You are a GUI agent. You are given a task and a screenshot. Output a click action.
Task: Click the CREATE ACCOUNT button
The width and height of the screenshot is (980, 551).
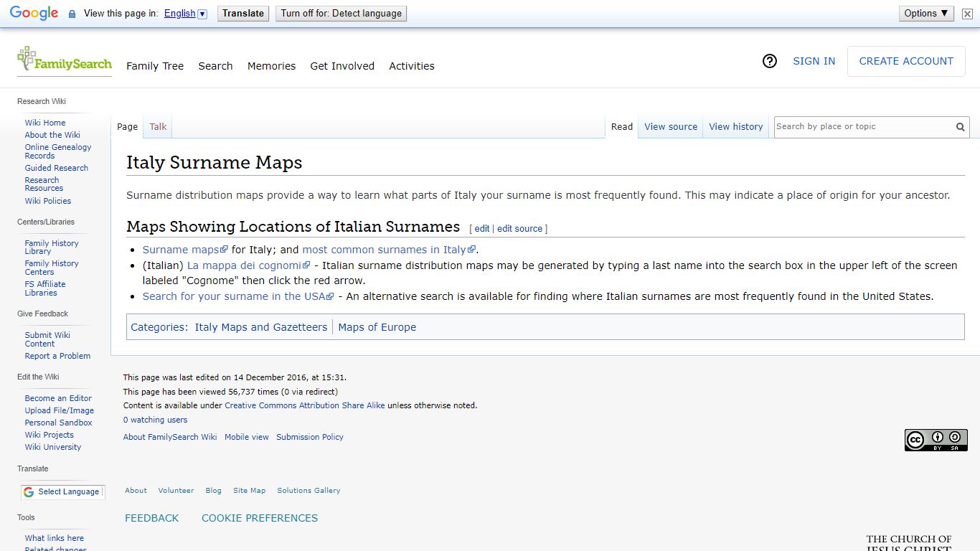click(x=906, y=61)
